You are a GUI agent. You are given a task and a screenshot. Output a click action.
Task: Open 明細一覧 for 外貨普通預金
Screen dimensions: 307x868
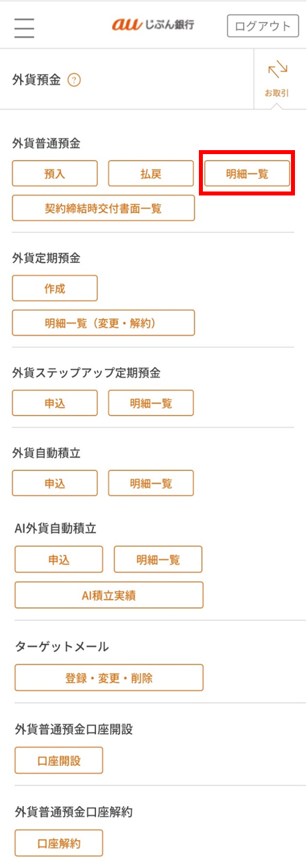(x=247, y=173)
